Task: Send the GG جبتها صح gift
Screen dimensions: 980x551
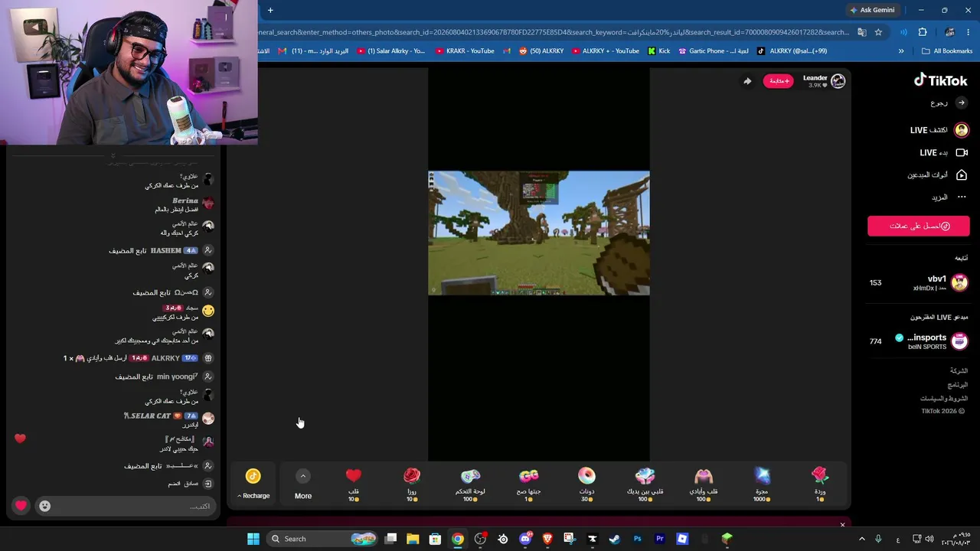Action: [x=528, y=484]
